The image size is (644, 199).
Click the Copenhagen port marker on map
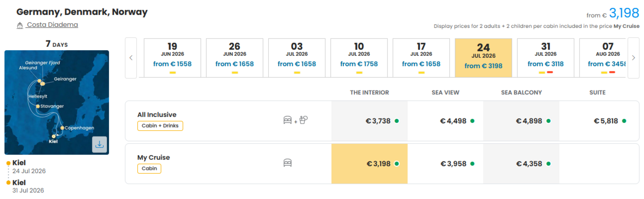tap(62, 128)
